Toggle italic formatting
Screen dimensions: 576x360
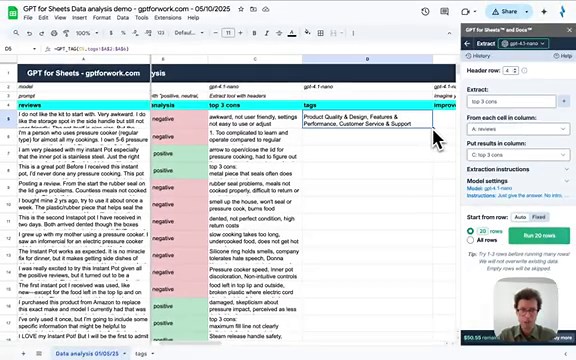point(267,33)
